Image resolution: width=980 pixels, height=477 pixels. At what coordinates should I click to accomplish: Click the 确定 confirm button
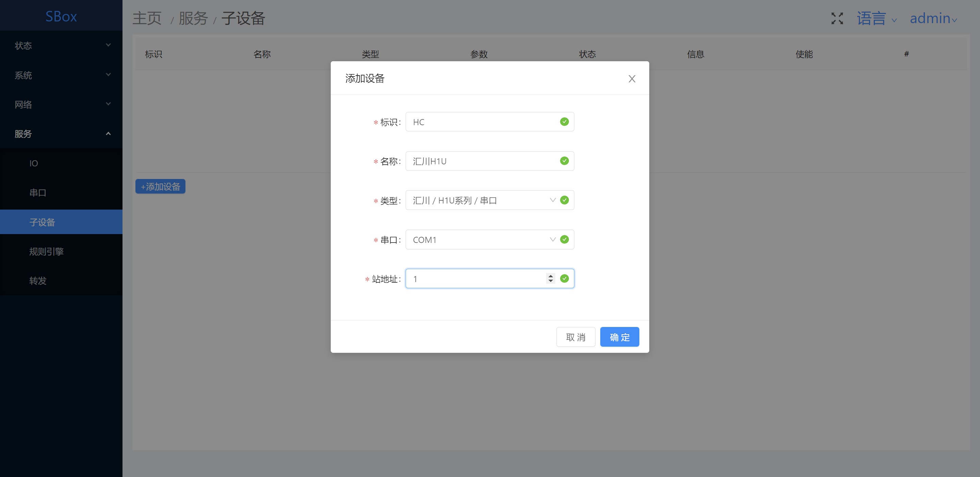point(619,337)
